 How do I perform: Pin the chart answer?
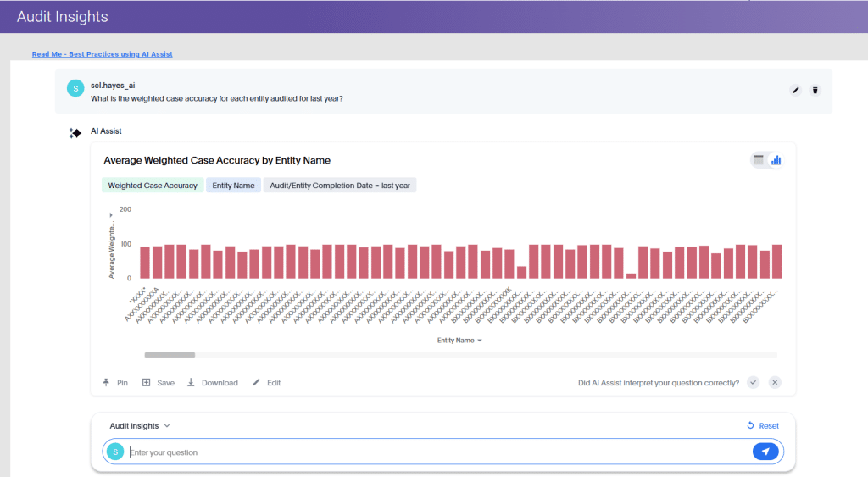(x=115, y=383)
